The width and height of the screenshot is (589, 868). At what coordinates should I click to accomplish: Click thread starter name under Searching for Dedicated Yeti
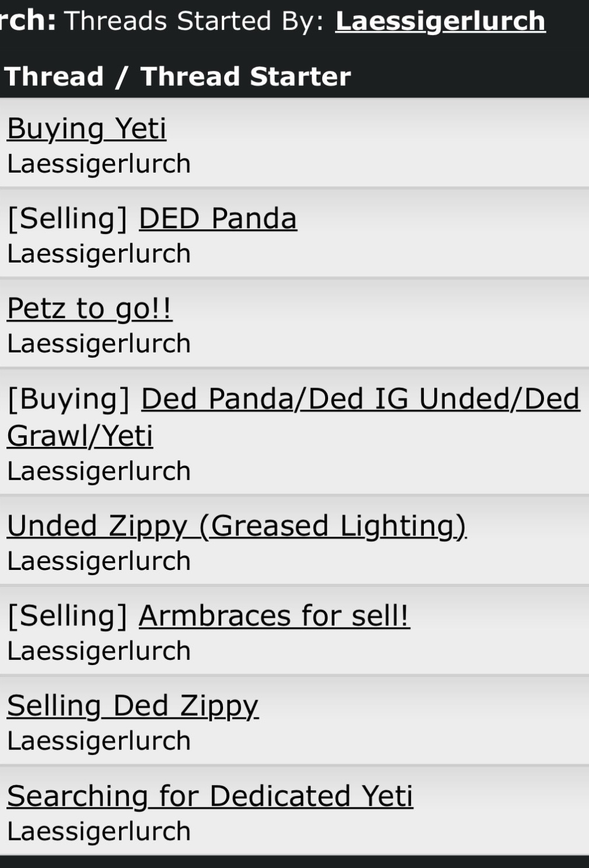coord(99,831)
